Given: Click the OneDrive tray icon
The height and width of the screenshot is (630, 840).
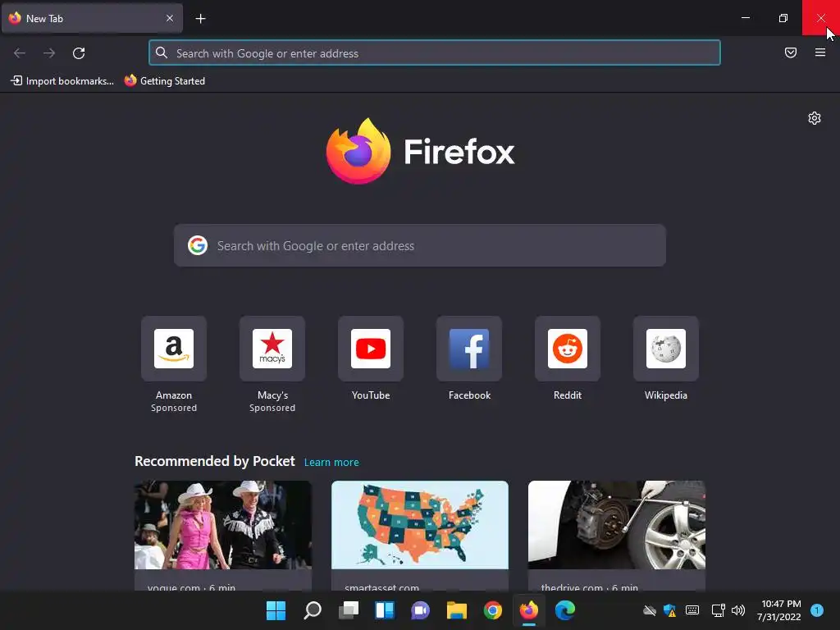Looking at the screenshot, I should pos(650,610).
